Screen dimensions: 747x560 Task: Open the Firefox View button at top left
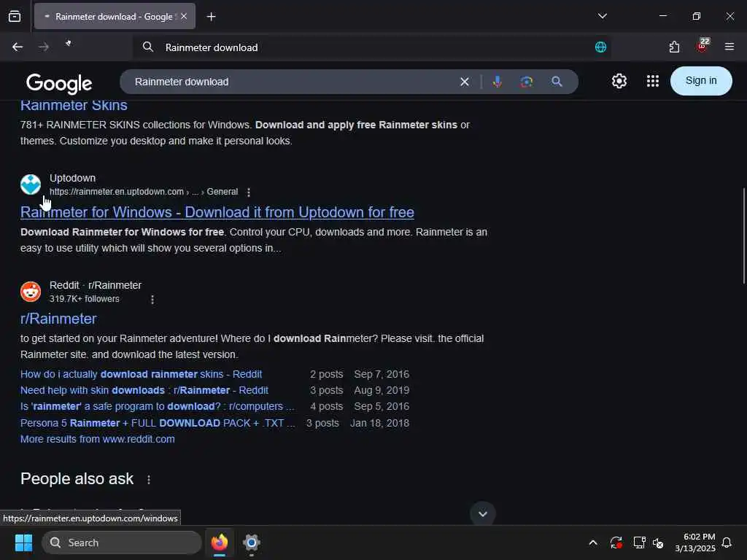(x=15, y=16)
